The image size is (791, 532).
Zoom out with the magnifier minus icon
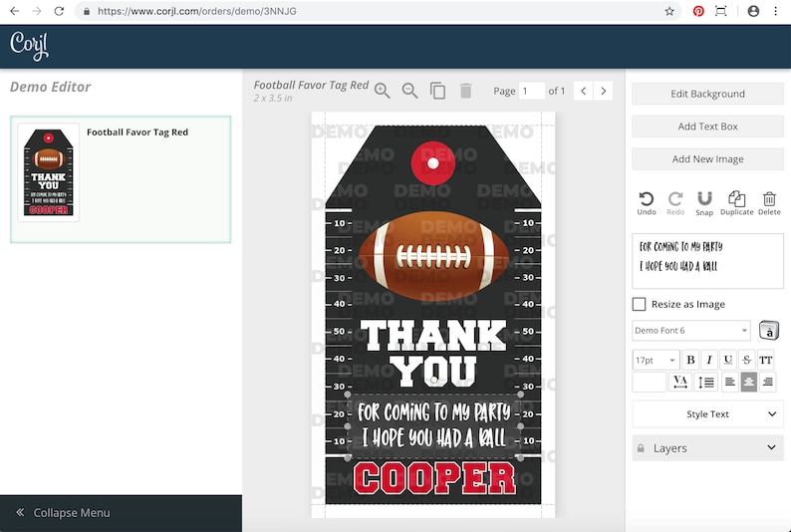click(x=409, y=91)
